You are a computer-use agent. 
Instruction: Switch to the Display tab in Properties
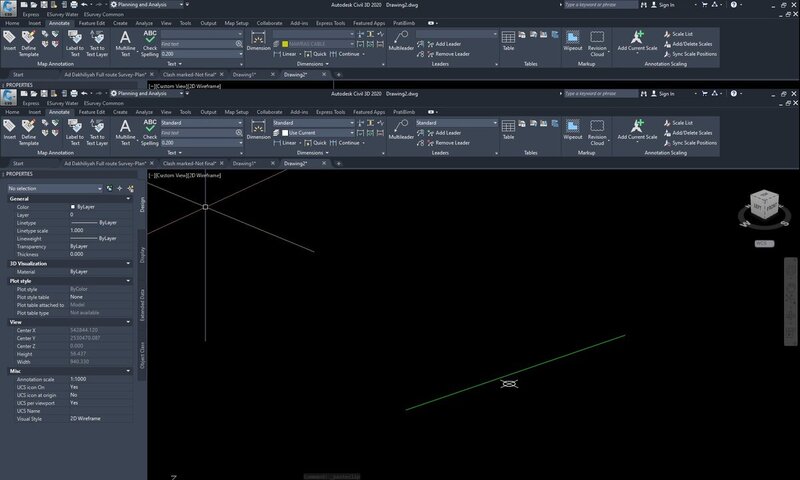pyautogui.click(x=143, y=255)
